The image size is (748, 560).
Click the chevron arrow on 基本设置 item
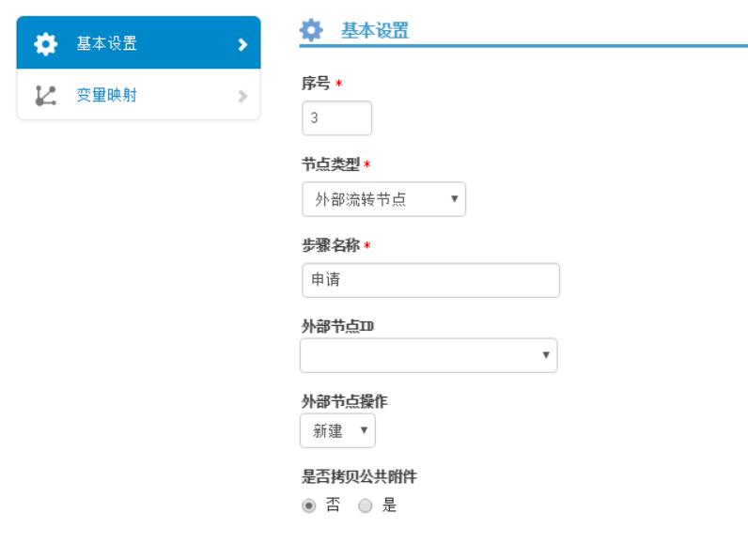coord(242,43)
